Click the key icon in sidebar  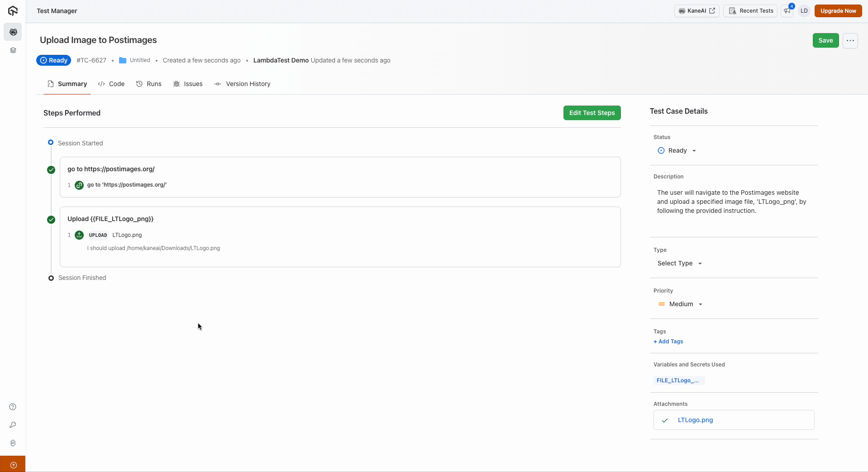pyautogui.click(x=13, y=425)
